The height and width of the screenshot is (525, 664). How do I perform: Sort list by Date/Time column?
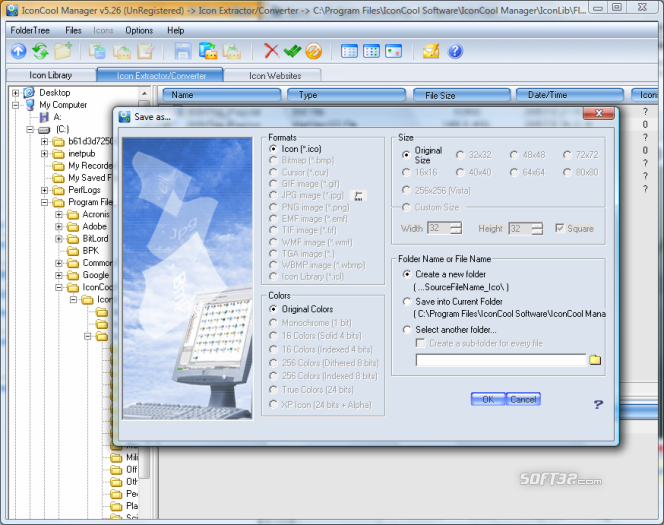pos(570,95)
